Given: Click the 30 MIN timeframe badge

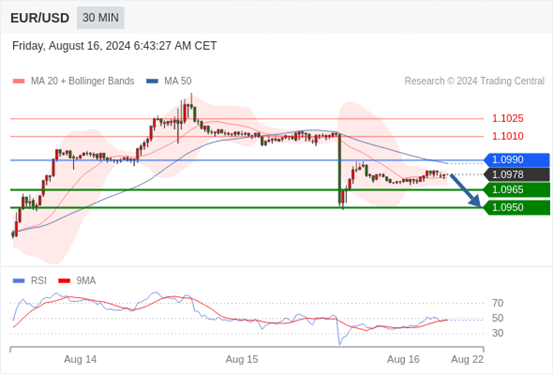Looking at the screenshot, I should click(x=101, y=18).
